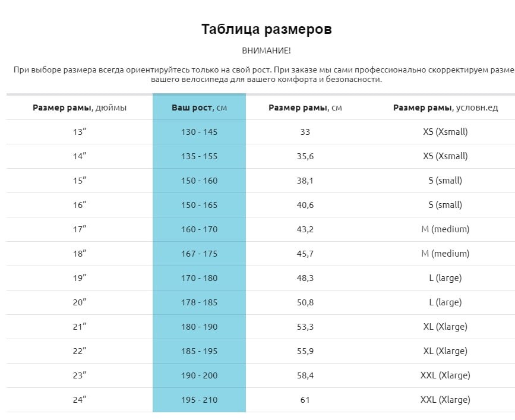515x420 pixels.
Task: Click the "Таблица размеров" heading
Action: (266, 29)
